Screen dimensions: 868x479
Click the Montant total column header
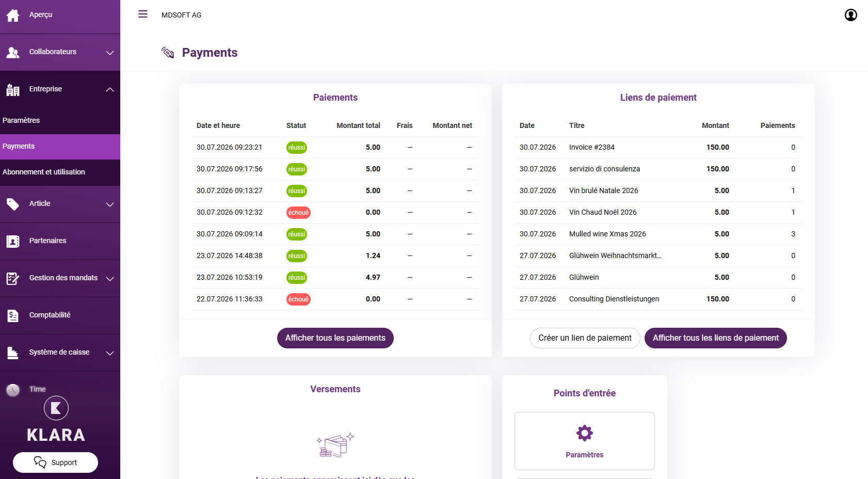(x=358, y=125)
